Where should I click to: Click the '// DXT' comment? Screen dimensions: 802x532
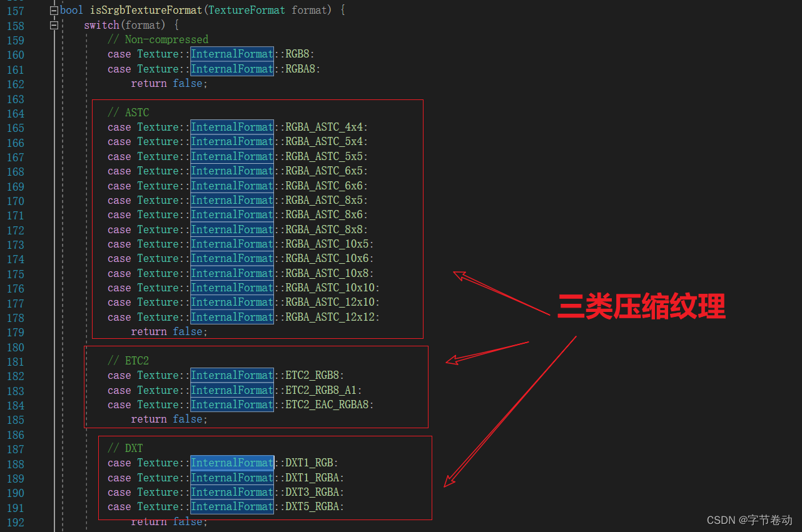125,448
